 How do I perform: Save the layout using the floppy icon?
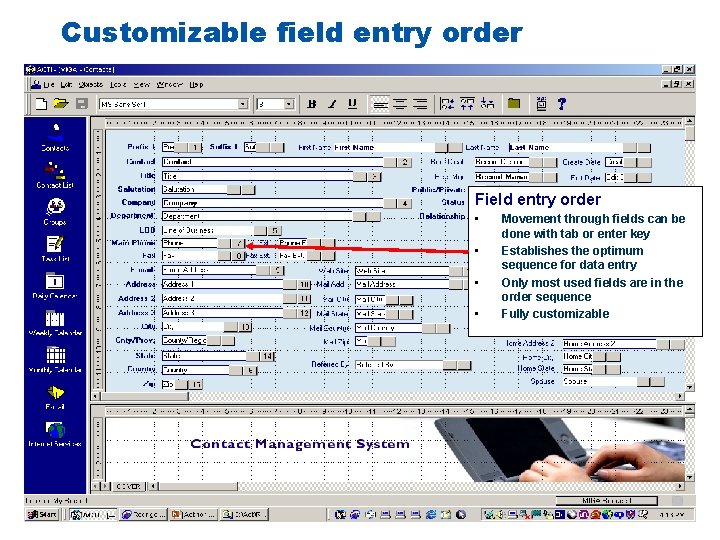pos(82,104)
